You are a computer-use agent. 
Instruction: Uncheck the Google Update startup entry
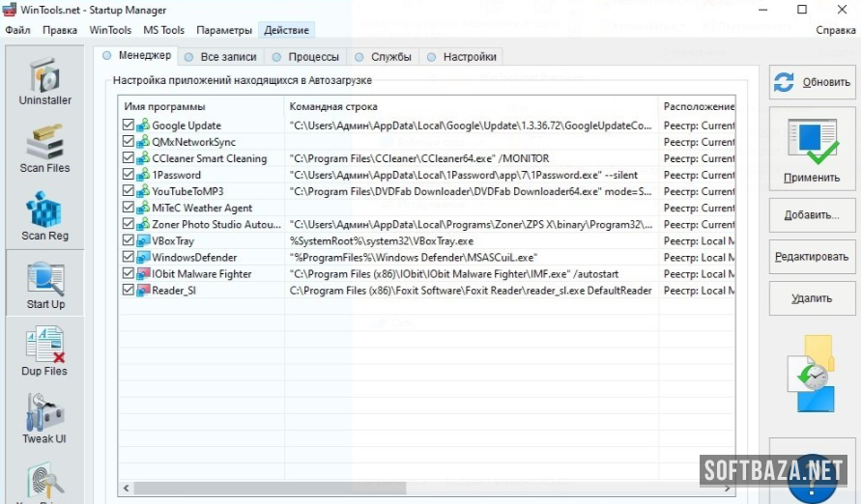129,126
